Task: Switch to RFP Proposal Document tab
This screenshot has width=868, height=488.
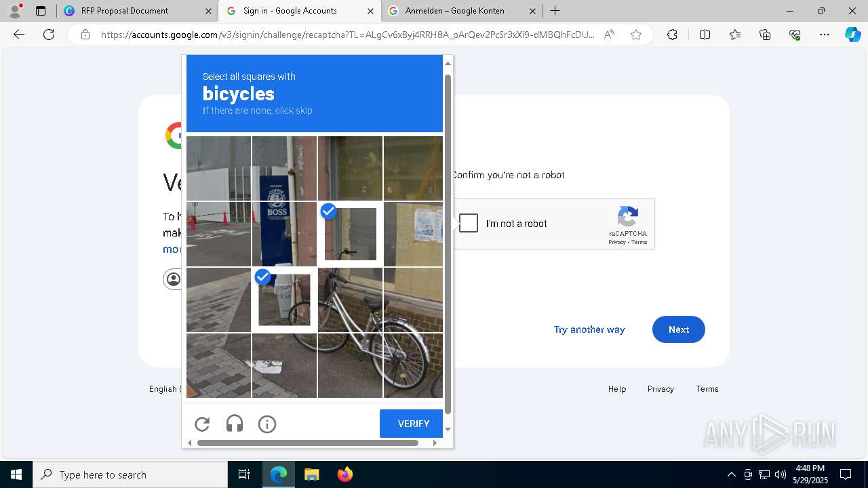Action: (x=137, y=11)
